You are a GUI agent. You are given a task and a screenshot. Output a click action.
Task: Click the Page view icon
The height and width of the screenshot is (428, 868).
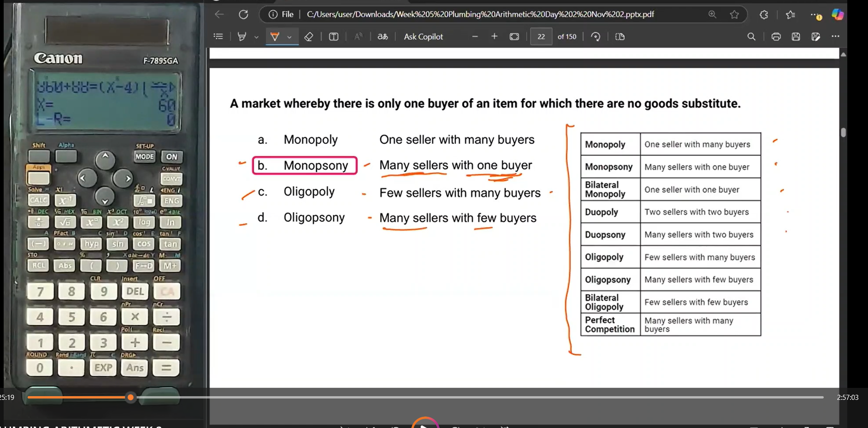620,36
